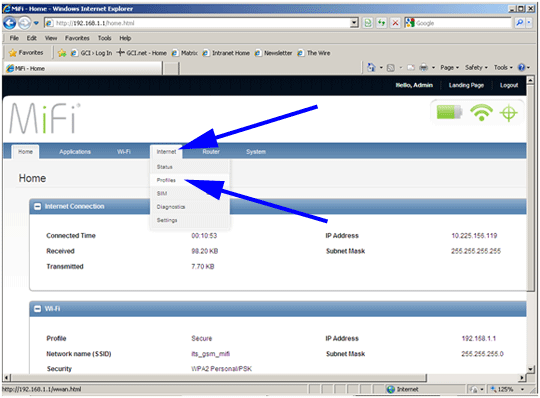Open the Edit menu
Image resolution: width=540 pixels, height=398 pixels.
32,38
